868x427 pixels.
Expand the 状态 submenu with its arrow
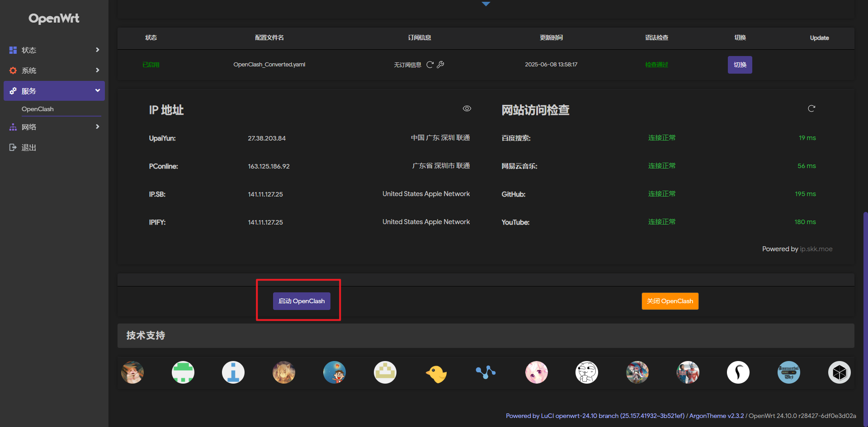coord(98,50)
